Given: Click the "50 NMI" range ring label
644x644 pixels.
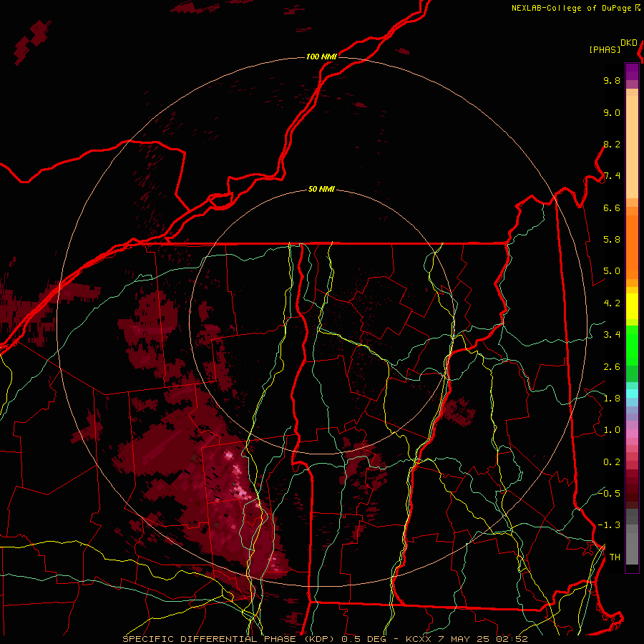Looking at the screenshot, I should [x=321, y=190].
